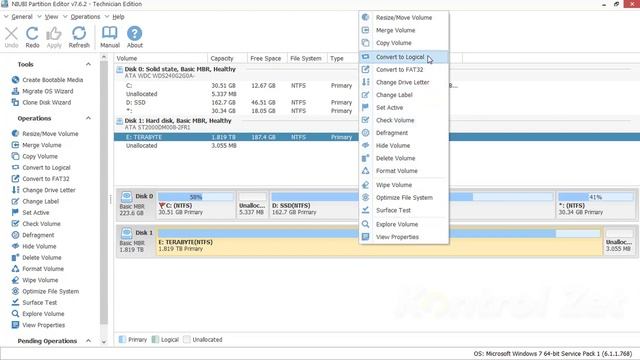The height and width of the screenshot is (360, 640).
Task: Click the Refresh toolbar icon
Action: coord(79,34)
